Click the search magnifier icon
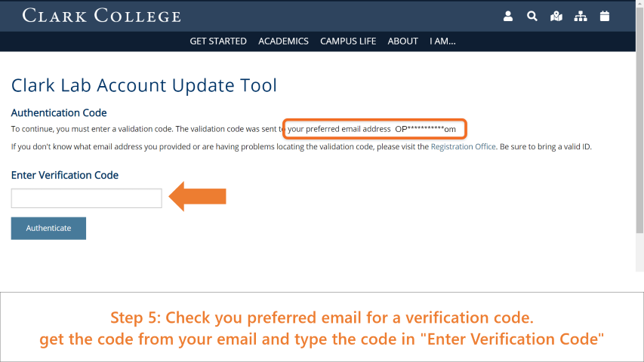Viewport: 644px width, 362px height. pos(532,17)
